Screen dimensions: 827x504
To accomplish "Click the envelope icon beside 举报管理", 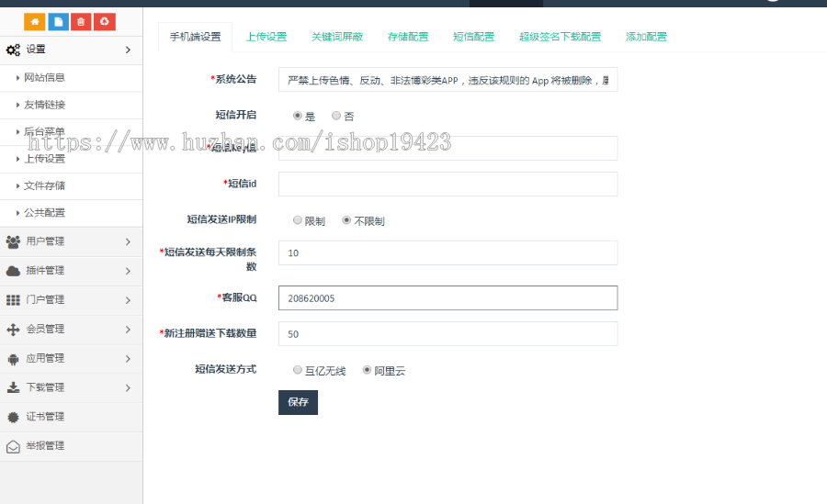I will pyautogui.click(x=13, y=446).
